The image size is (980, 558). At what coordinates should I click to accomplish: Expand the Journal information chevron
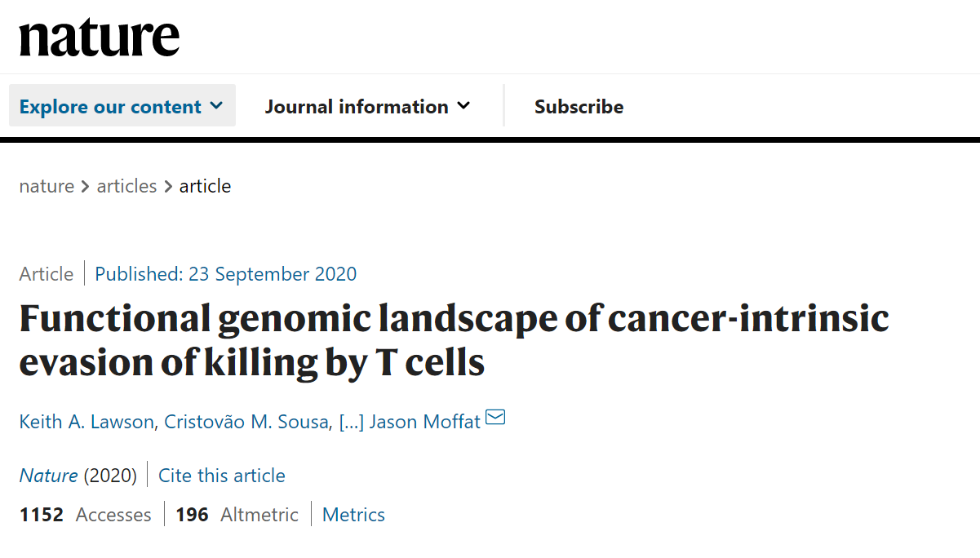(x=463, y=105)
